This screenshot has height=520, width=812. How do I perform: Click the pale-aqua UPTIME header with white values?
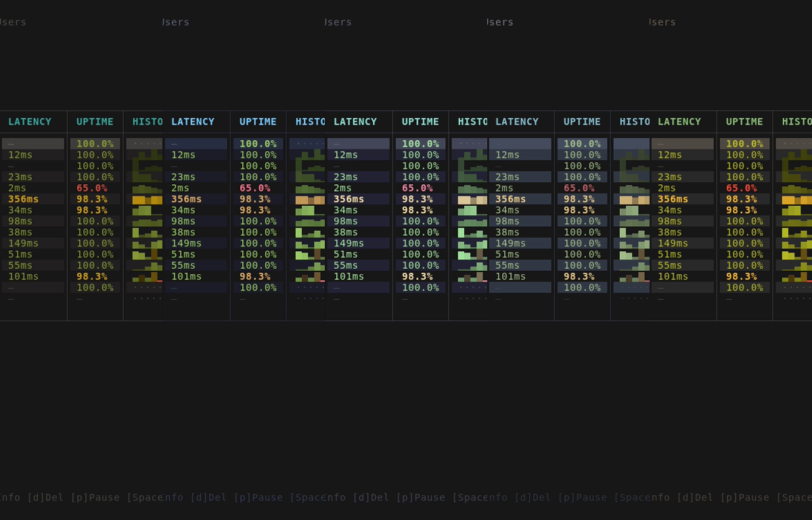420,122
